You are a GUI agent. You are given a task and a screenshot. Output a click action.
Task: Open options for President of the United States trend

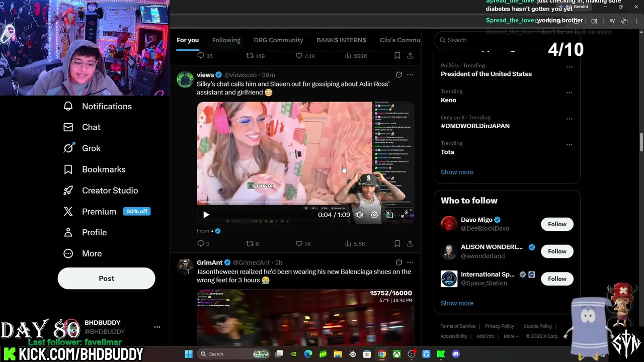[569, 67]
